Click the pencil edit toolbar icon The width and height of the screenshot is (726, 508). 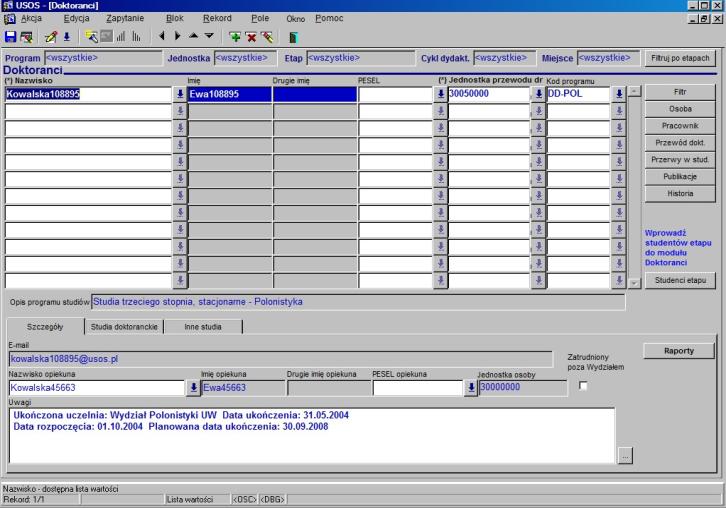coord(51,37)
